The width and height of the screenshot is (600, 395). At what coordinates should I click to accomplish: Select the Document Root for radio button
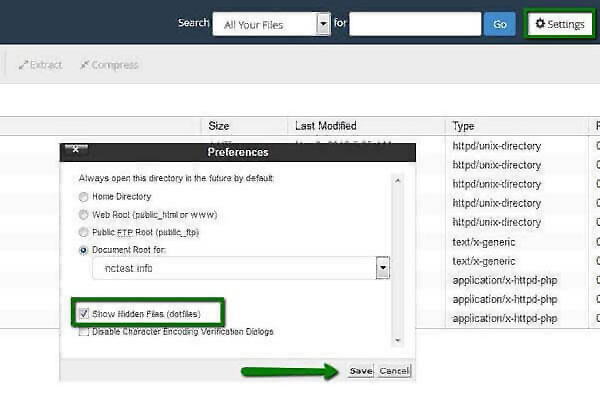[x=83, y=250]
